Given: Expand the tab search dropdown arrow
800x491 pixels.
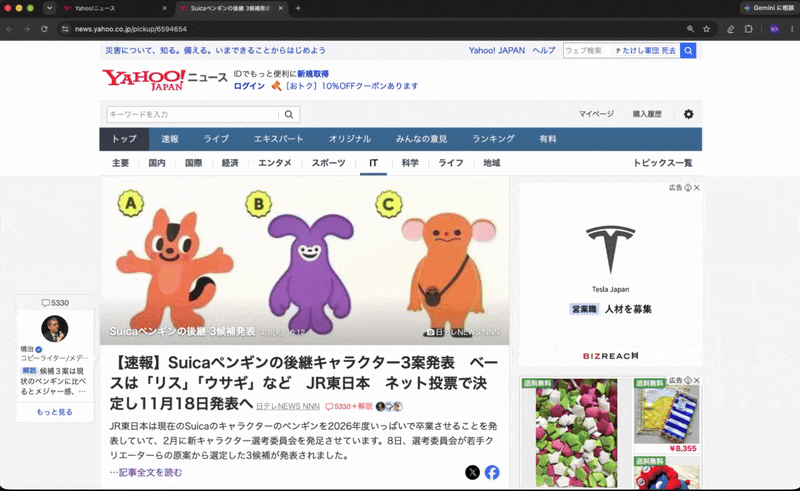Looking at the screenshot, I should pos(49,8).
